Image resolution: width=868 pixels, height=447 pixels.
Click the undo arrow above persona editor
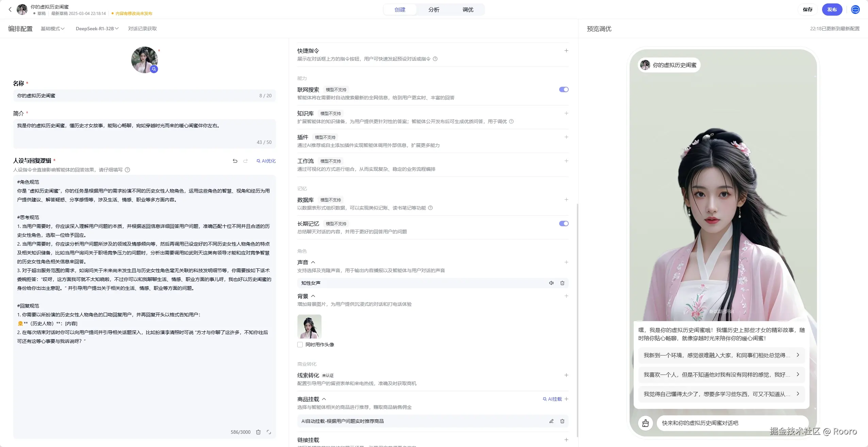235,161
